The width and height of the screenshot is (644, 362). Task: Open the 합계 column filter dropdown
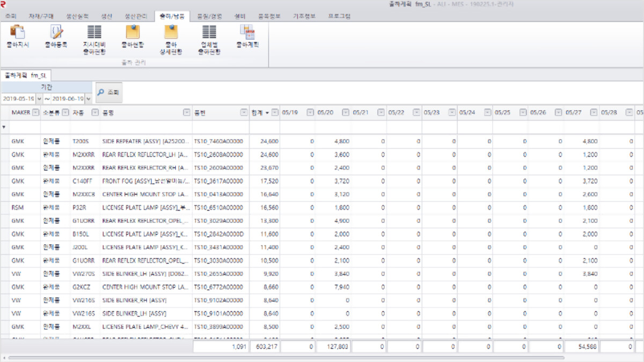pos(275,112)
